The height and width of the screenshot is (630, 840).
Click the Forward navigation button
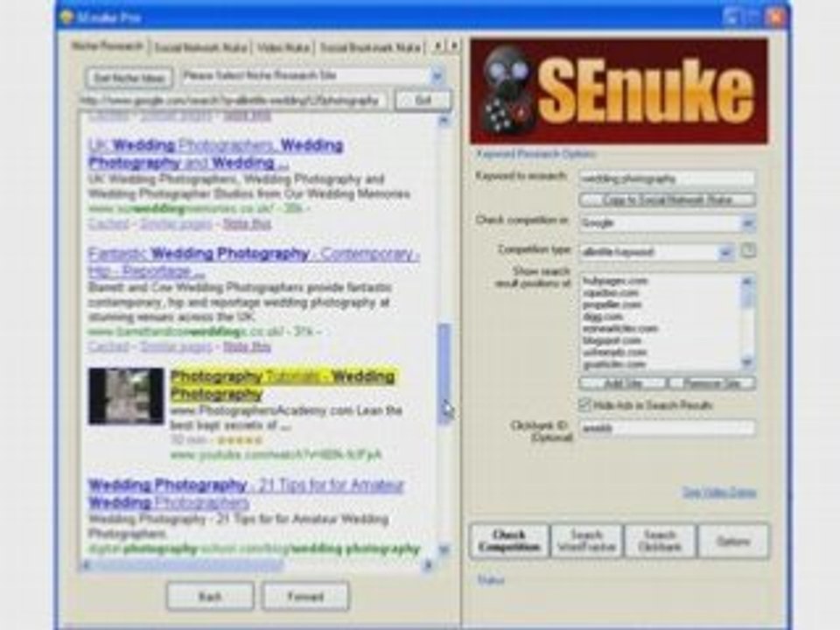[x=305, y=596]
